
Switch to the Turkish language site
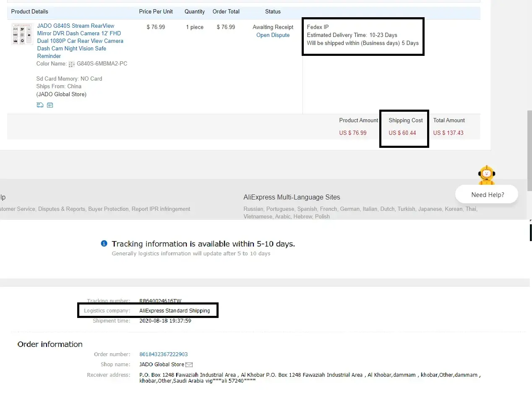407,209
